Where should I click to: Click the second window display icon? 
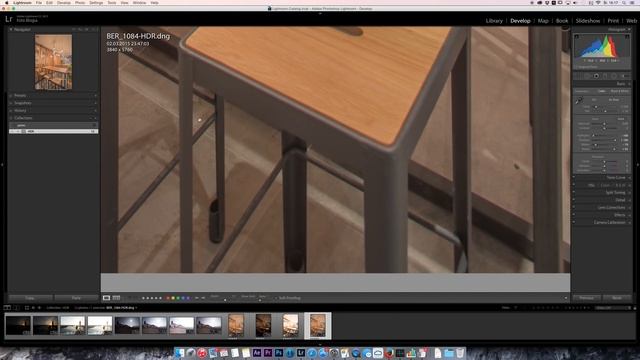[17, 308]
